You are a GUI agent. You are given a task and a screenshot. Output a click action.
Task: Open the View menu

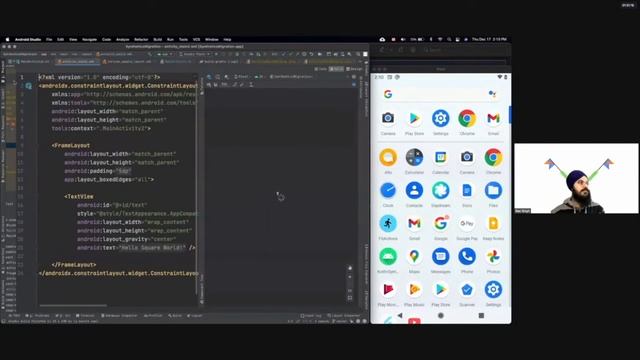(73, 40)
